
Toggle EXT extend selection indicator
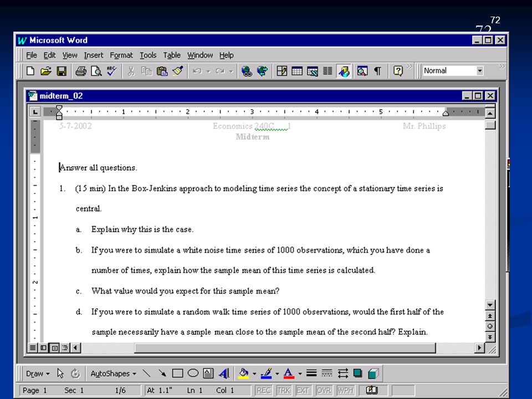tap(303, 391)
